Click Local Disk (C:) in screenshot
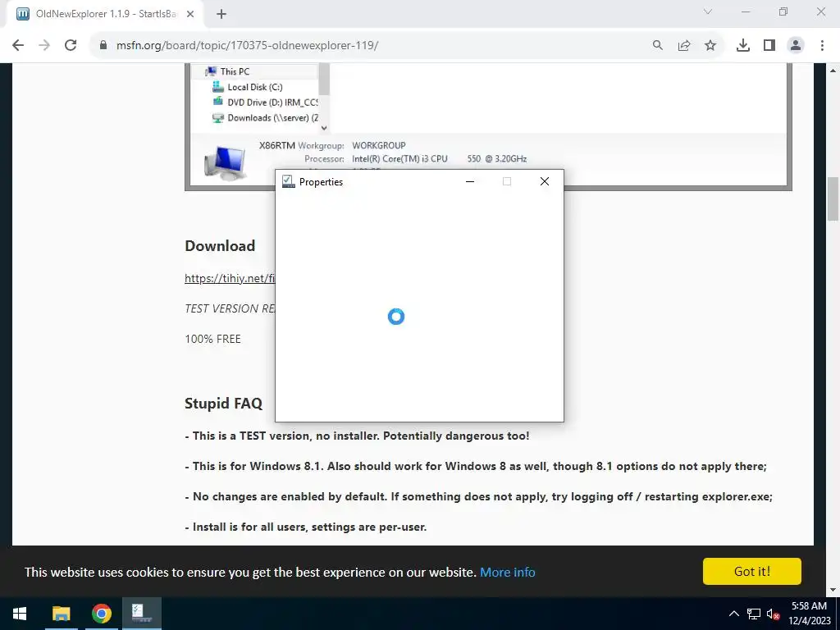 point(255,87)
